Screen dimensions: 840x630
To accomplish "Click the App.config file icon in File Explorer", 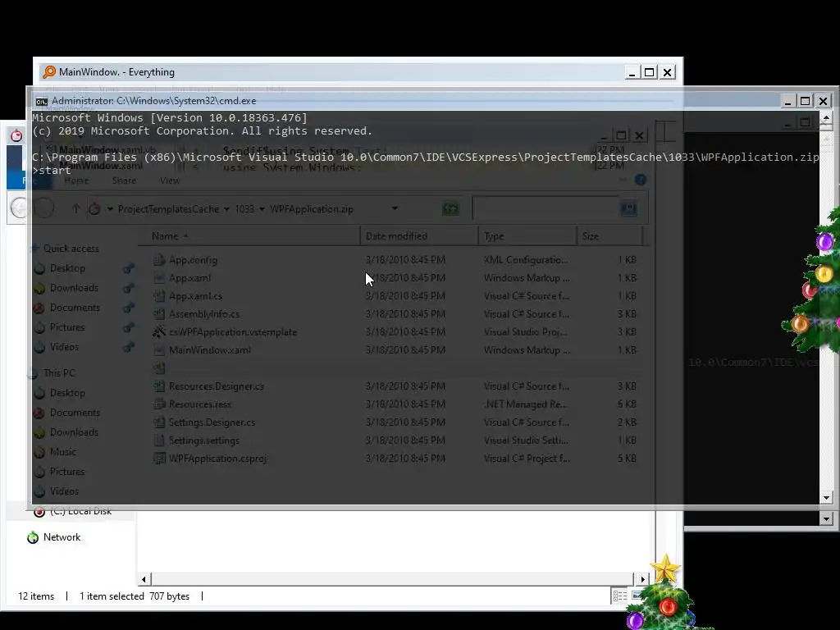I will (x=158, y=260).
